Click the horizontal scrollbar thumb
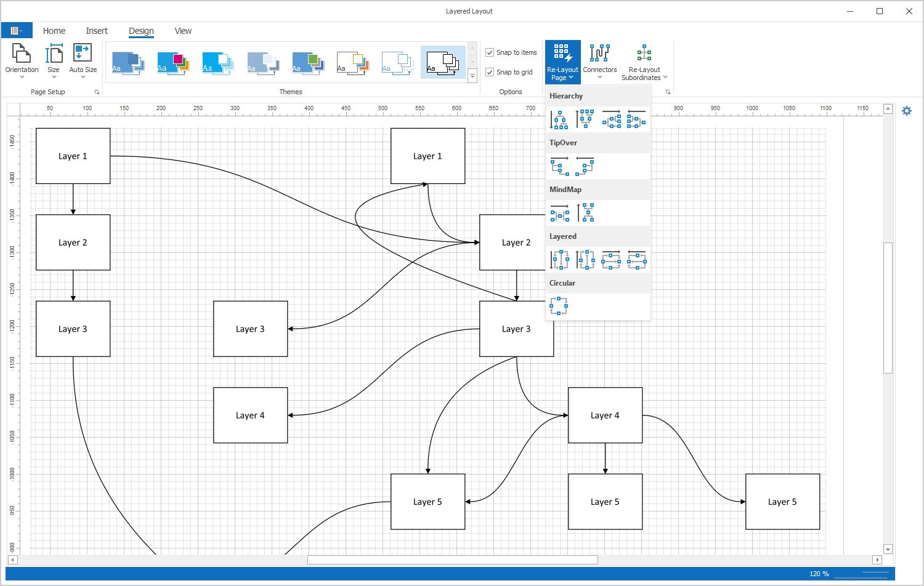This screenshot has width=924, height=586. (x=452, y=560)
